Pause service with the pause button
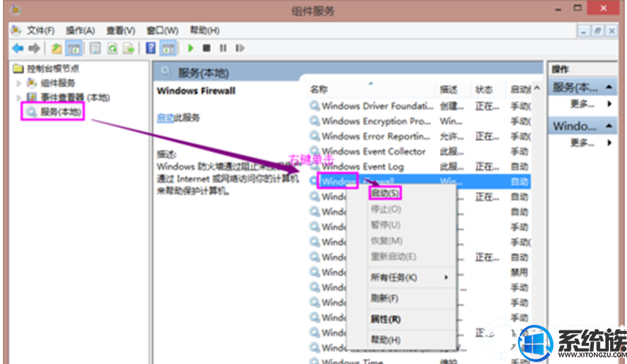 pos(223,48)
